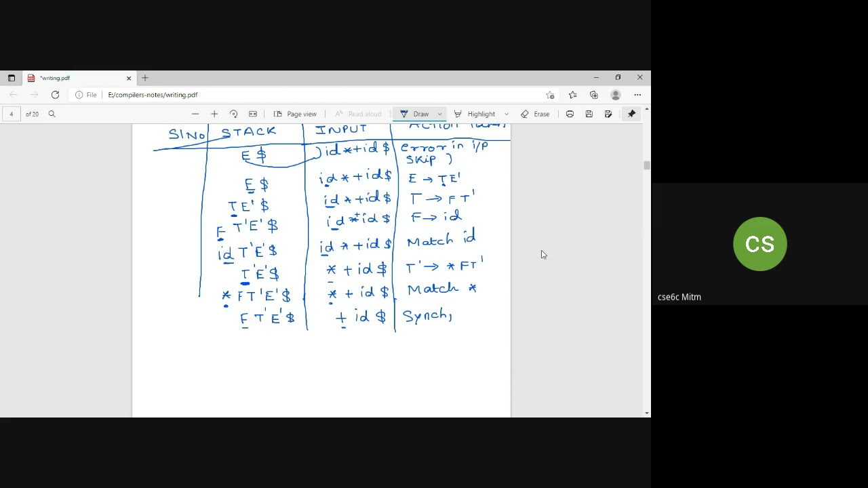Open the Favorites list

[572, 95]
